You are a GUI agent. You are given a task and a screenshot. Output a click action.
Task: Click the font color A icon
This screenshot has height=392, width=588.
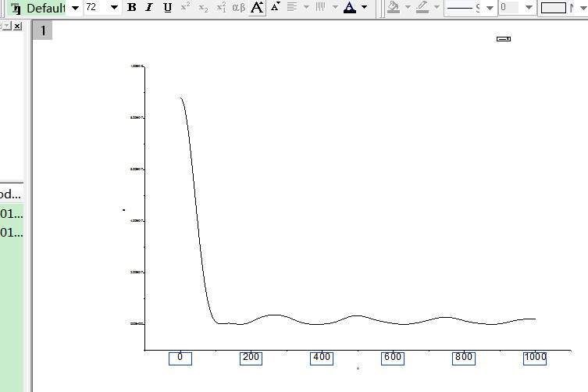click(x=350, y=7)
